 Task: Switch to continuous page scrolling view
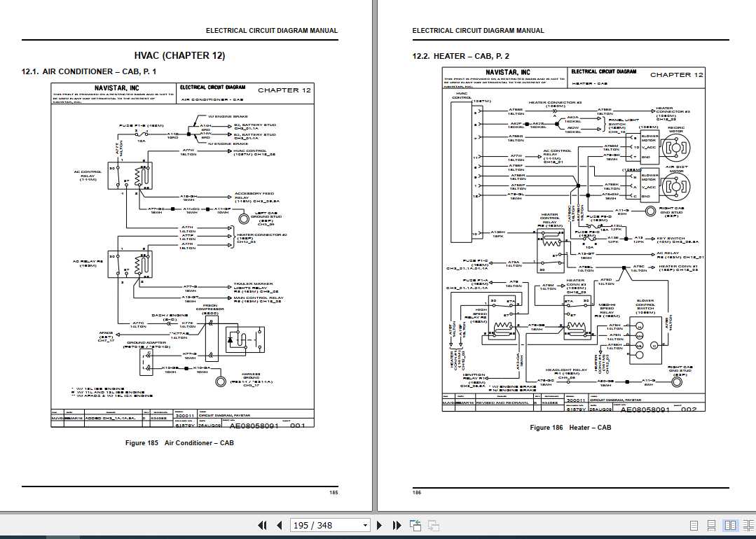point(711,526)
